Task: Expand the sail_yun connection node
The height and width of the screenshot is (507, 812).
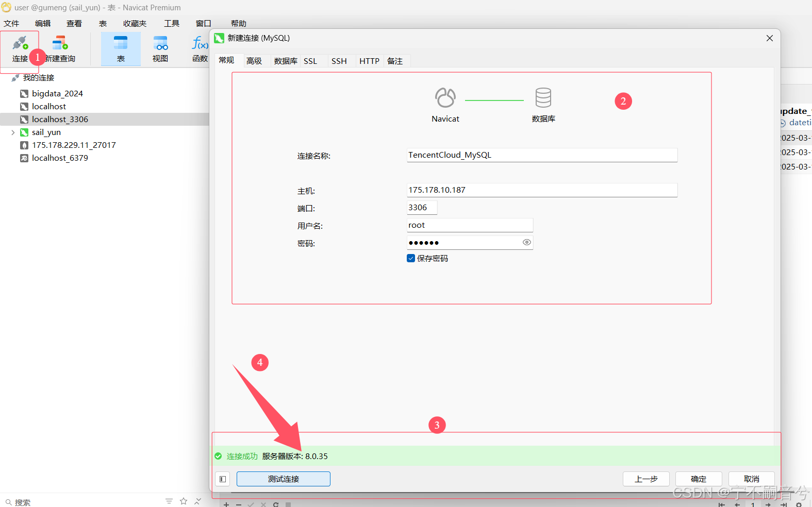Action: (13, 132)
